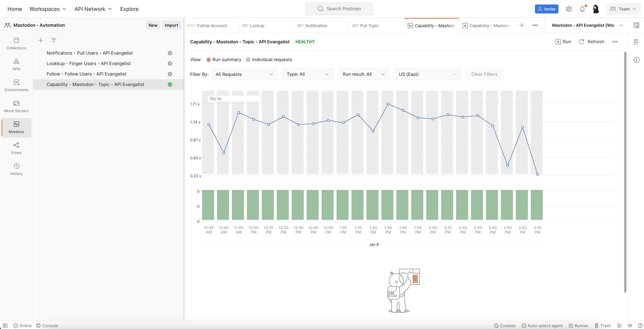
Task: Open Flows in the sidebar
Action: pos(16,148)
